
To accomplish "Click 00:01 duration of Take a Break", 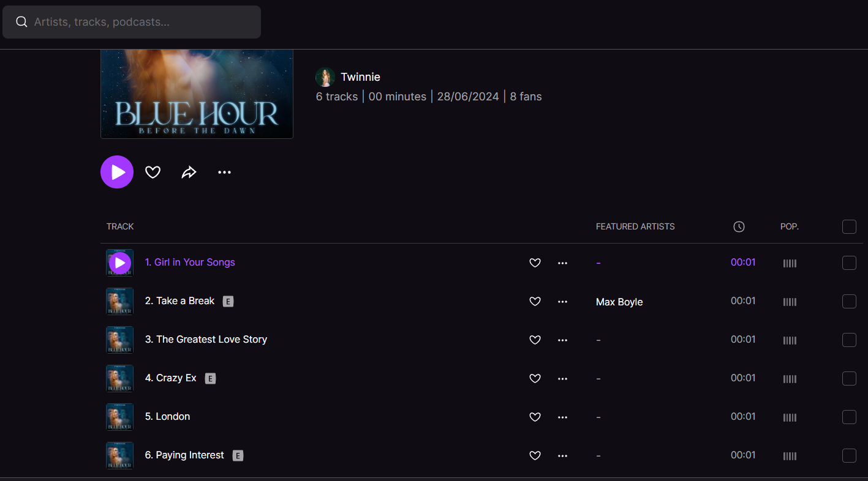I will (743, 300).
